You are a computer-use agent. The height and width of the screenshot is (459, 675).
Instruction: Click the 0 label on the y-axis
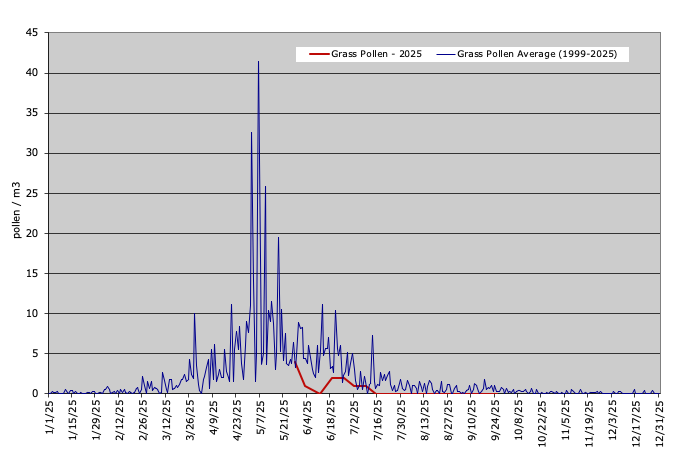click(x=35, y=393)
